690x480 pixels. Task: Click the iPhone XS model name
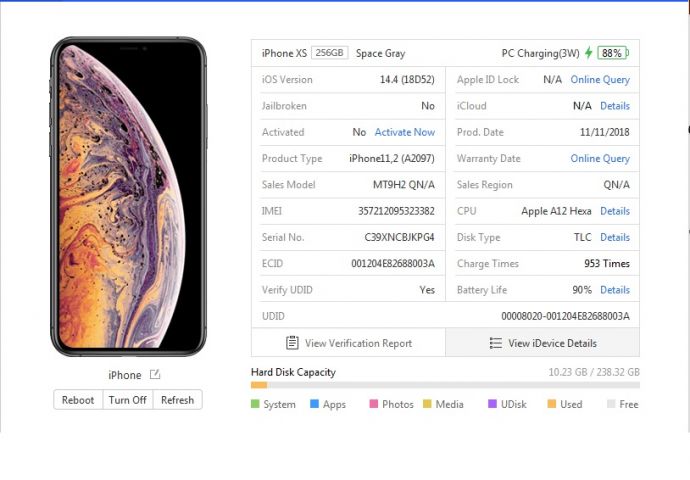284,53
